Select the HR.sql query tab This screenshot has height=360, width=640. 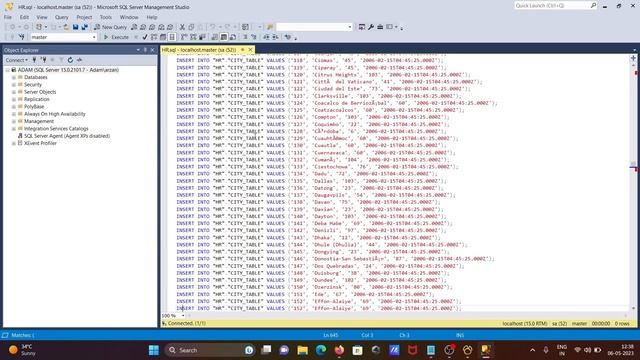(199, 50)
